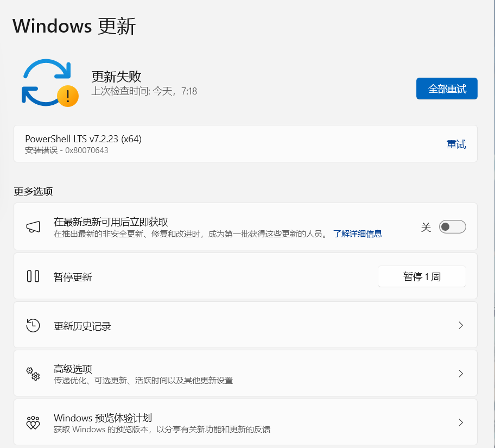Click the update failed sync status icon
The width and height of the screenshot is (495, 448).
pos(50,83)
